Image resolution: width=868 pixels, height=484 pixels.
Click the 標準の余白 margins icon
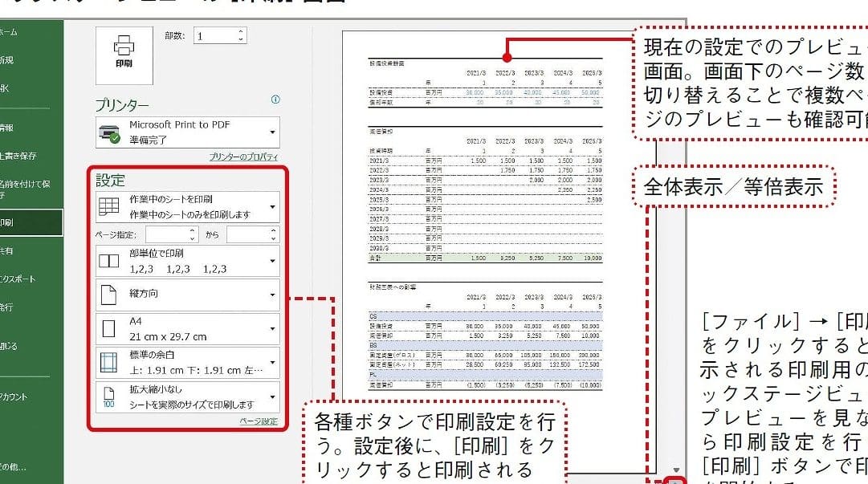pos(108,363)
